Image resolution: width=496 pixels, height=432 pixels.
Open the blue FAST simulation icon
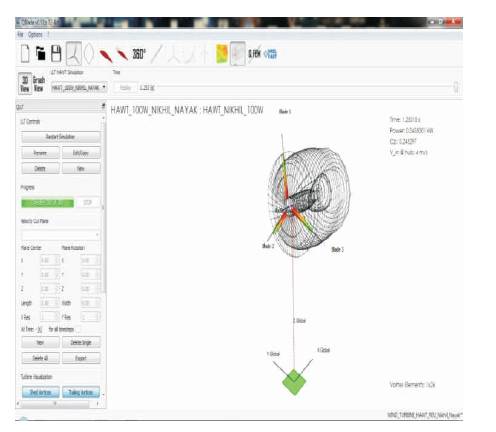[270, 54]
